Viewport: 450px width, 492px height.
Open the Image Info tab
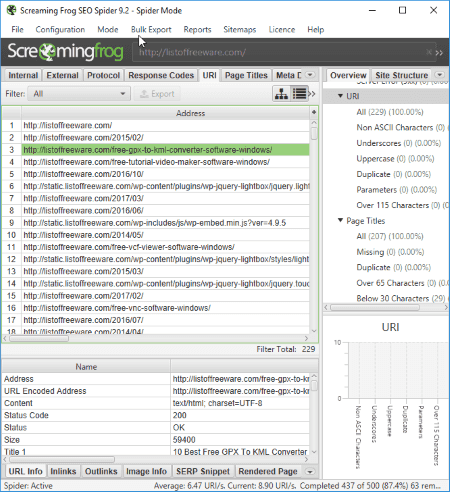(x=146, y=471)
